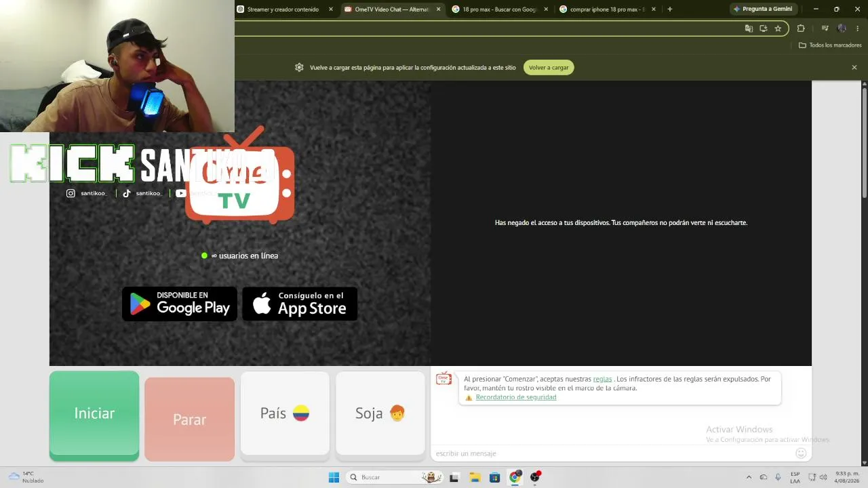868x488 pixels.
Task: Open the OBS Studio taskbar icon
Action: [535, 477]
